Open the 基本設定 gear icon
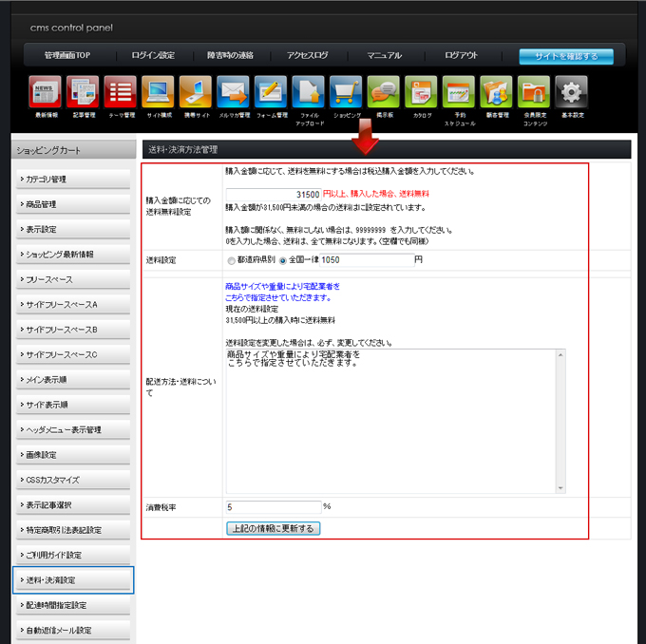646x644 pixels. tap(571, 93)
